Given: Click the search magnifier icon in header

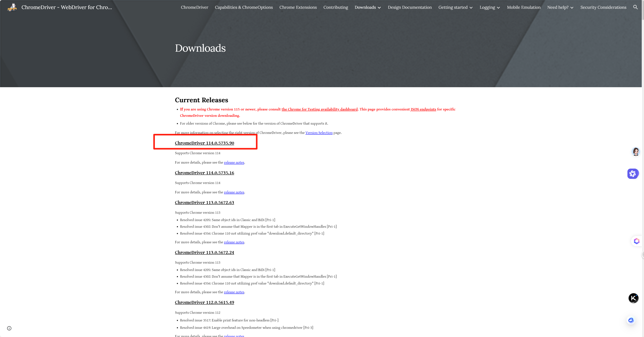Looking at the screenshot, I should point(635,7).
